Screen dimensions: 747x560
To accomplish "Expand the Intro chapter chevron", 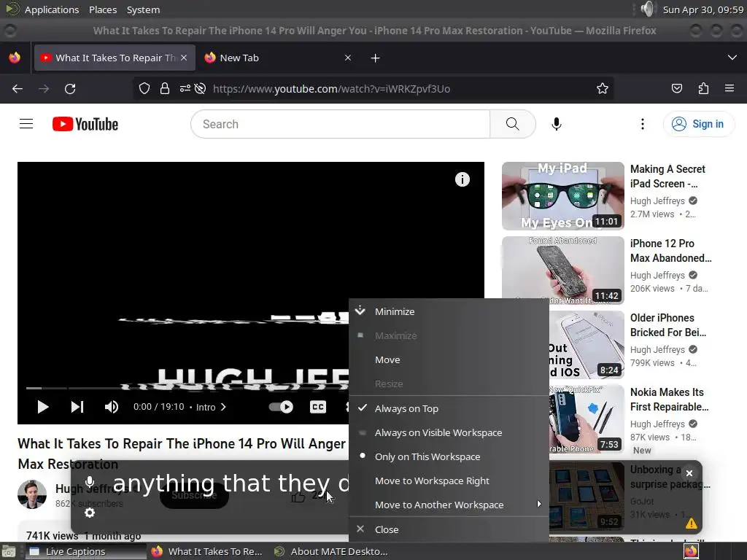I will point(223,407).
